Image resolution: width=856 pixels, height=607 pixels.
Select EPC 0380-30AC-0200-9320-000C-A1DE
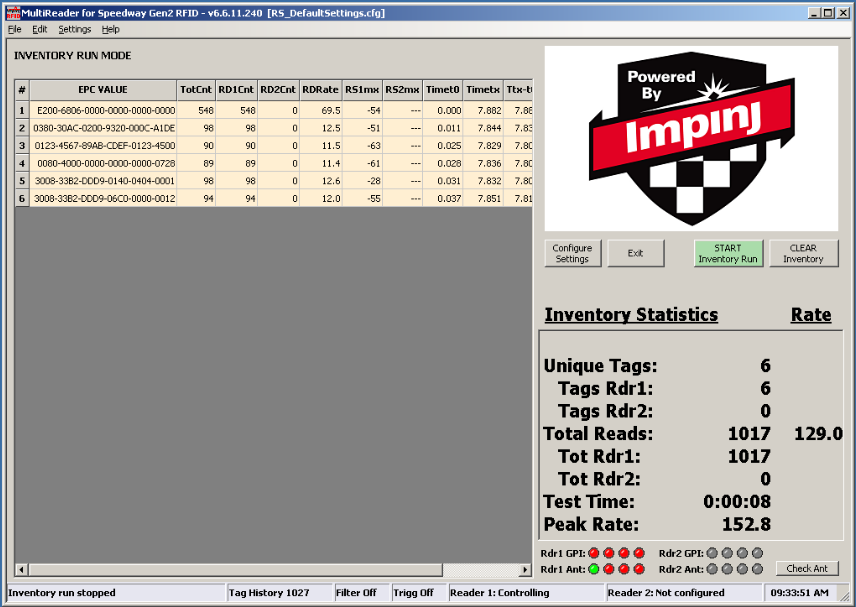point(104,128)
